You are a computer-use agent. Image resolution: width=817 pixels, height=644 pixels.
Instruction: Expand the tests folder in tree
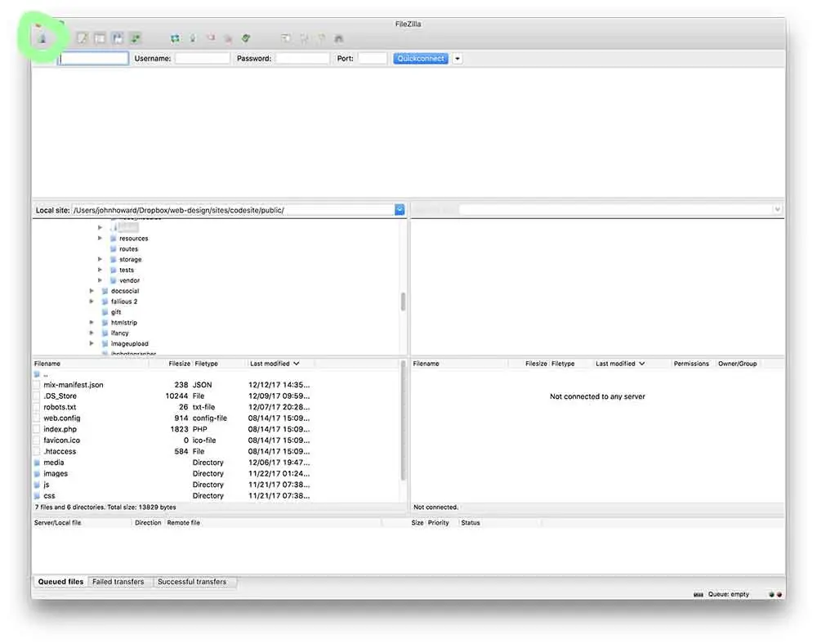click(x=100, y=270)
